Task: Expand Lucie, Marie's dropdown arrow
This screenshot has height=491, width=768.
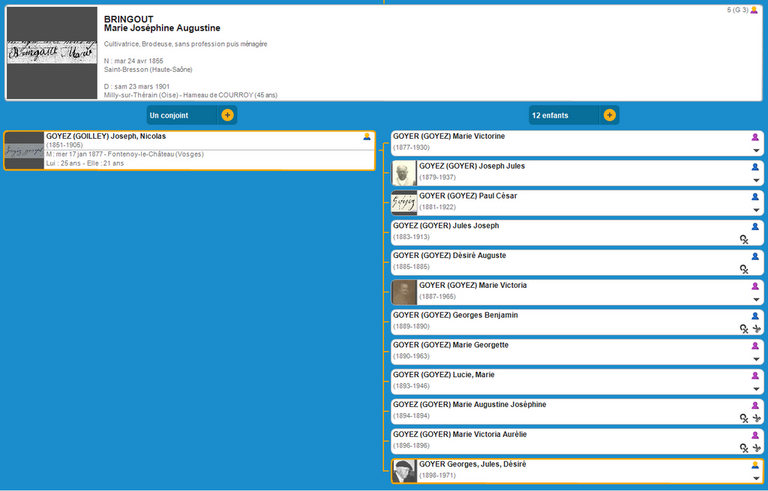Action: click(756, 389)
